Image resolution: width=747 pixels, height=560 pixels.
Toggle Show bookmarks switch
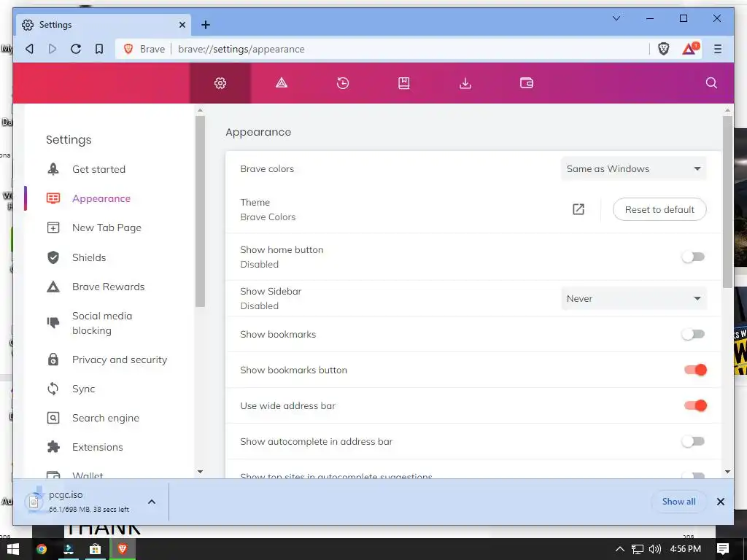pos(693,334)
